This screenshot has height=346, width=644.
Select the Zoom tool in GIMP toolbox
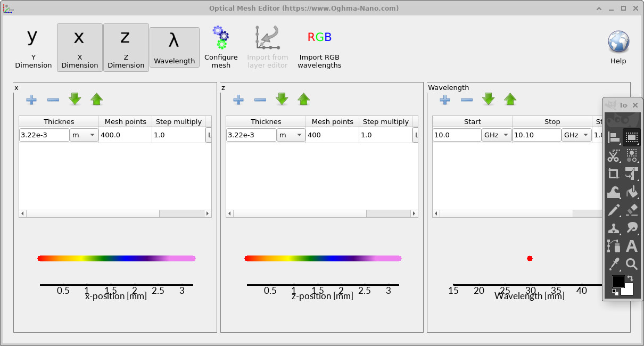[632, 264]
